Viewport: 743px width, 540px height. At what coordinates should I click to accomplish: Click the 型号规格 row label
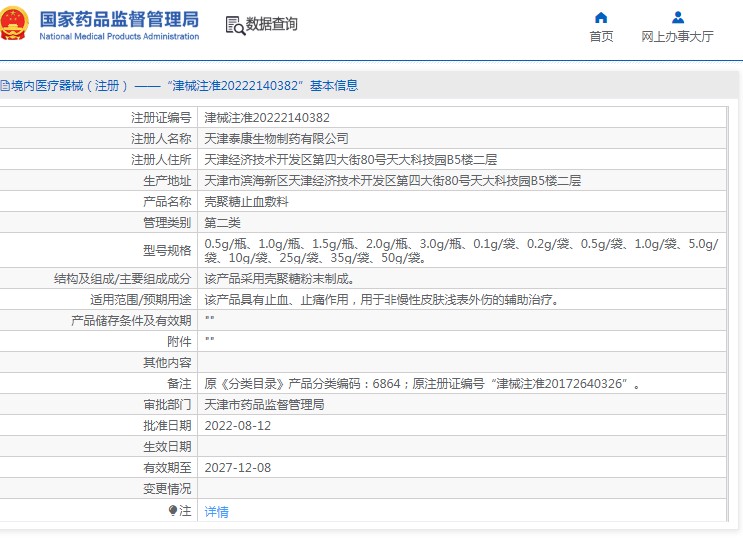click(x=167, y=251)
